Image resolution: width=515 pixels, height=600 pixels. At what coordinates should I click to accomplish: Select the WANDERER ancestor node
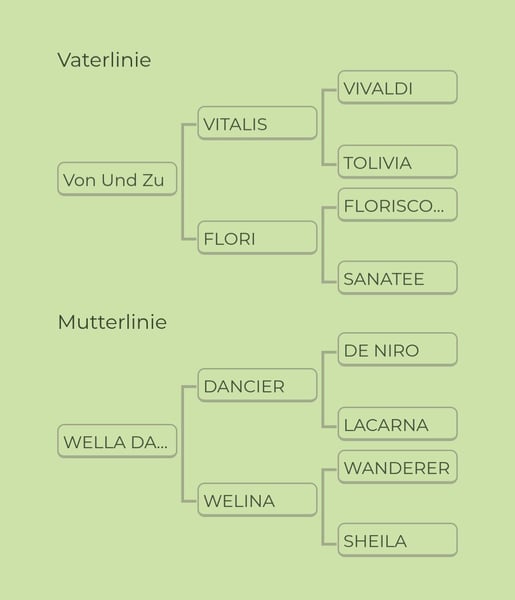click(x=398, y=467)
